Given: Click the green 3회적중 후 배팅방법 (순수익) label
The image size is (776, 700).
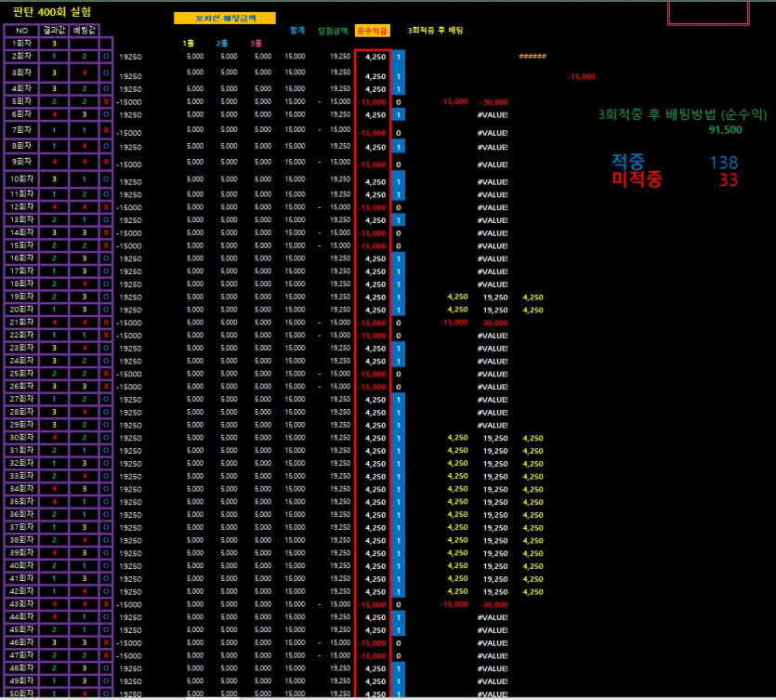Looking at the screenshot, I should pyautogui.click(x=682, y=115).
